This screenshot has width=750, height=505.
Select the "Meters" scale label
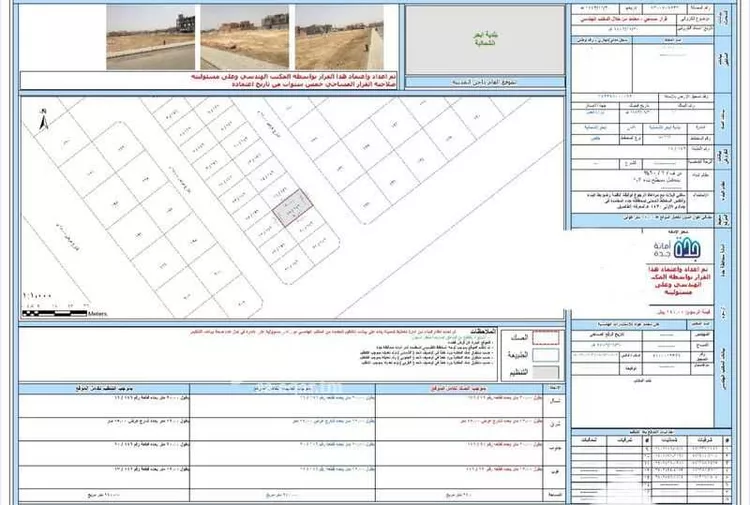pos(98,314)
